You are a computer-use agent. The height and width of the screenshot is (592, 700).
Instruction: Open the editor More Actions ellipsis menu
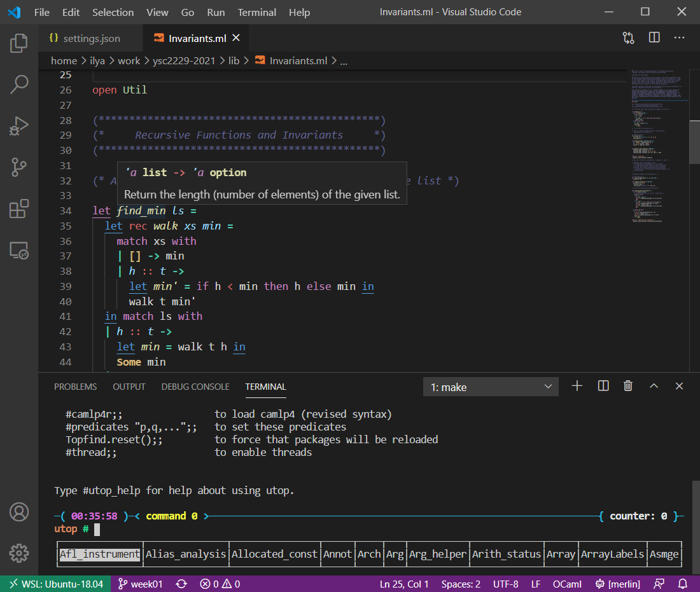(680, 38)
